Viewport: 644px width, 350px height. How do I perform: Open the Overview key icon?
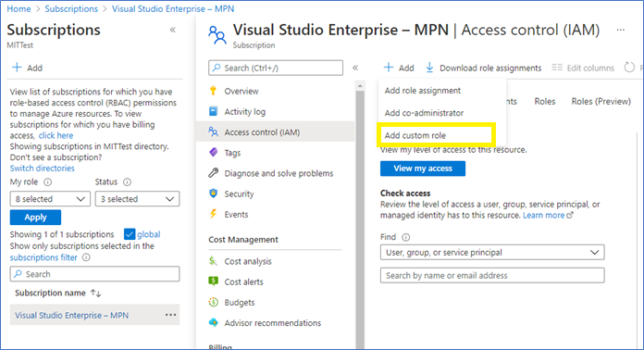click(x=213, y=91)
